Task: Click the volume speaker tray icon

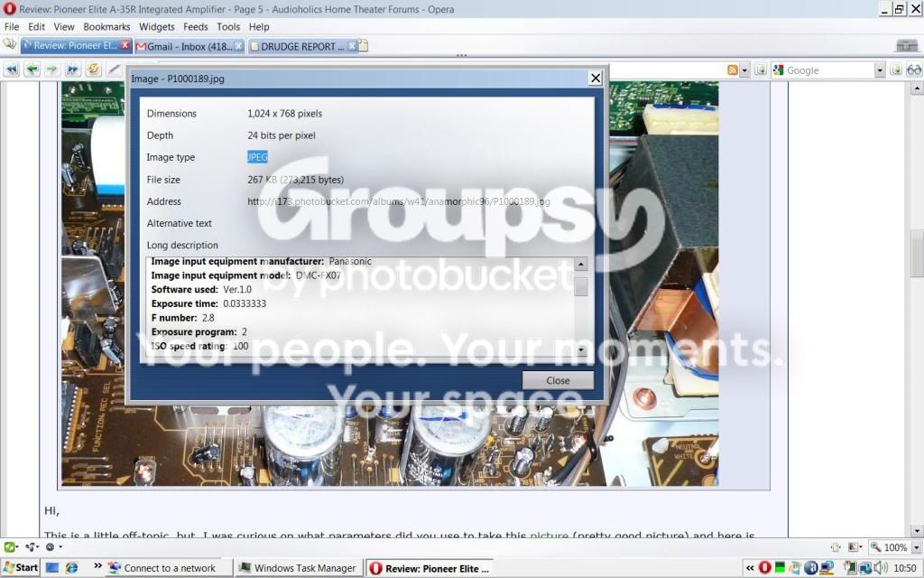Action: [881, 568]
